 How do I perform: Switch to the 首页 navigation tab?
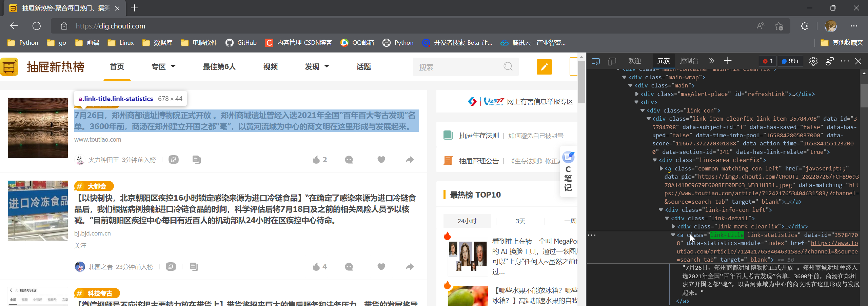click(117, 67)
